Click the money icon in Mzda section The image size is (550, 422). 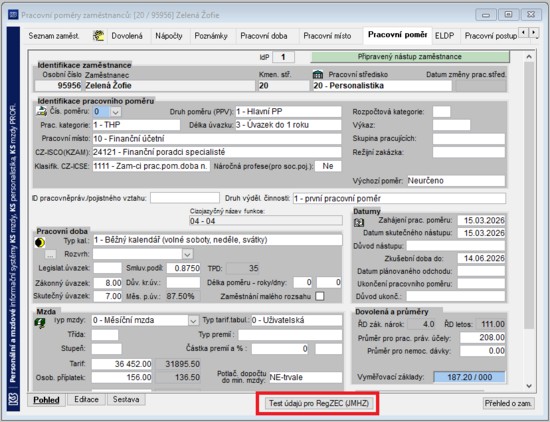point(41,322)
